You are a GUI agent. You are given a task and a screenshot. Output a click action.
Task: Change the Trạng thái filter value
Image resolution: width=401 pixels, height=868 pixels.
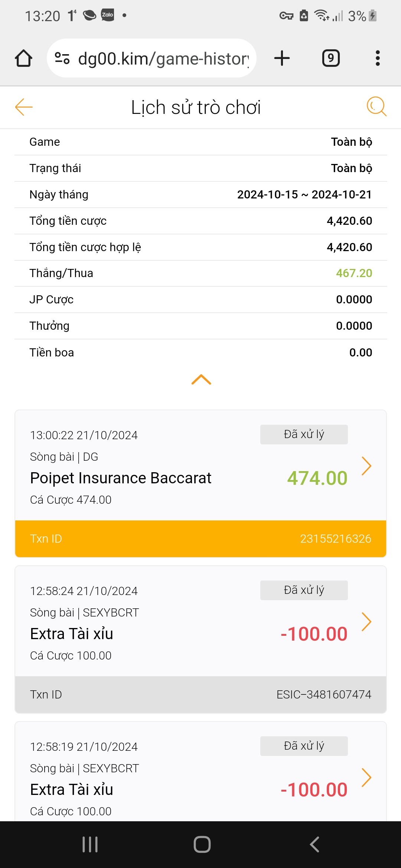[x=351, y=168]
